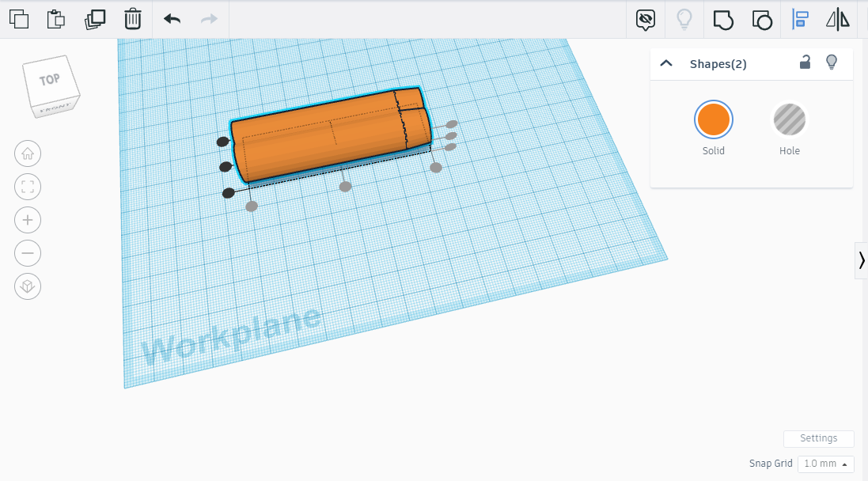The image size is (868, 481).
Task: Click the TOP face of the view cube
Action: [x=49, y=80]
